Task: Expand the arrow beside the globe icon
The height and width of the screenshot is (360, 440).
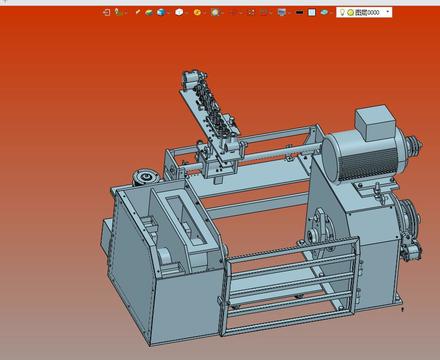Action: [x=168, y=13]
